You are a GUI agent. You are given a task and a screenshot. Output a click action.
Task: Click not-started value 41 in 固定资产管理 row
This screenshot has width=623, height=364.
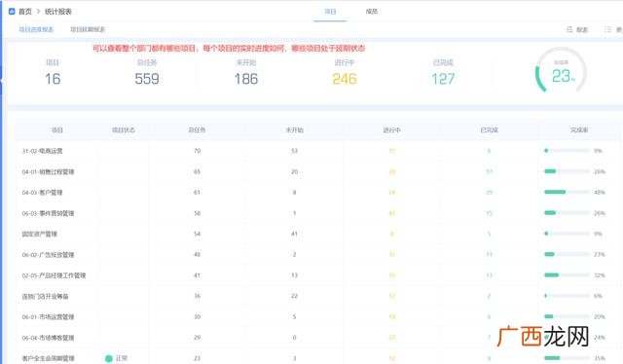click(294, 234)
